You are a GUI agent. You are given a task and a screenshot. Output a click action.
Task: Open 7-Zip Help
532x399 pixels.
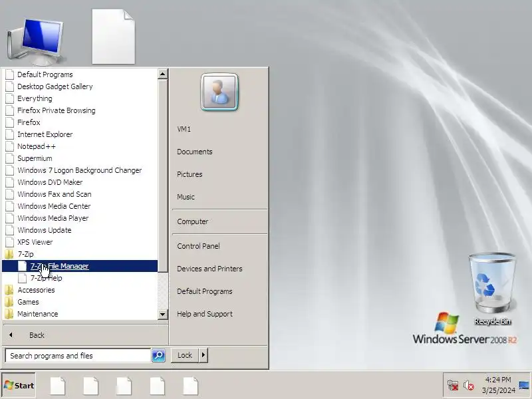(x=80, y=278)
